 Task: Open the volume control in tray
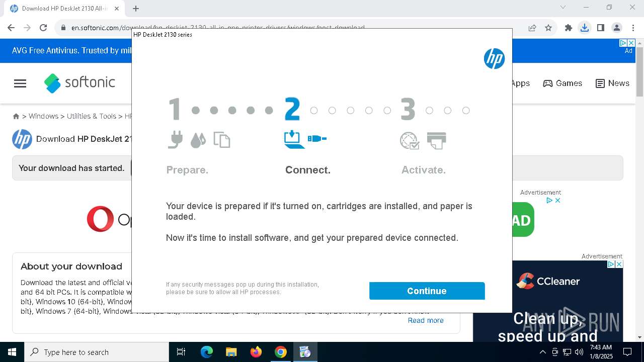tap(579, 352)
